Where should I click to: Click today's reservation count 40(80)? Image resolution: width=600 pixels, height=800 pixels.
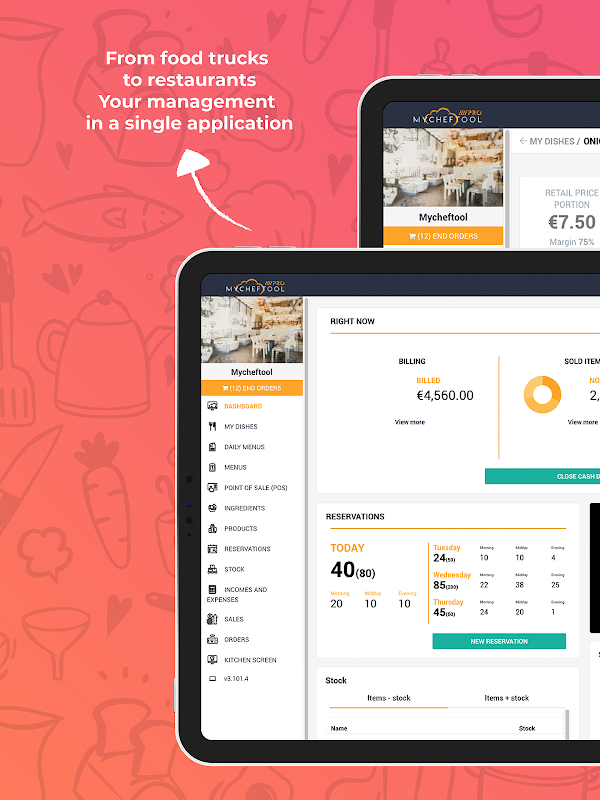click(x=353, y=570)
